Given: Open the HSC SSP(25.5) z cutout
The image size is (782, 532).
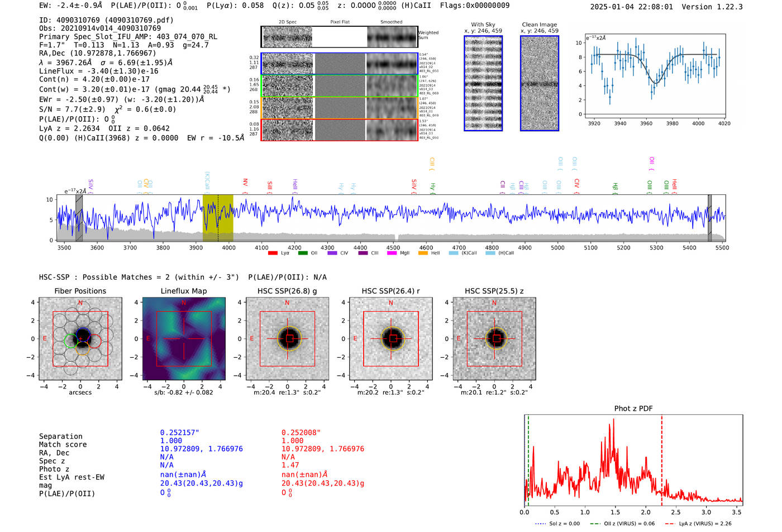Looking at the screenshot, I should tap(494, 338).
